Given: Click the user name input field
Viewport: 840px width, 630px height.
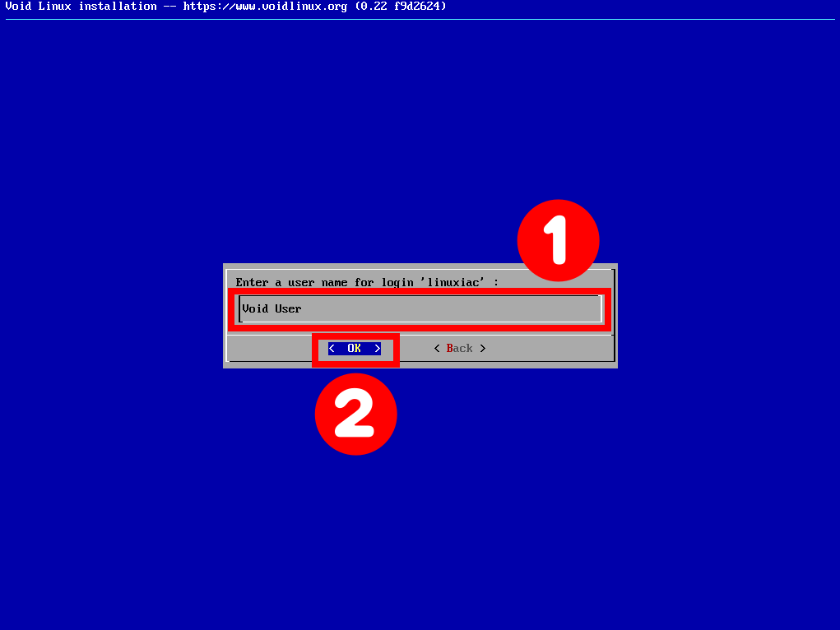Looking at the screenshot, I should 420,309.
